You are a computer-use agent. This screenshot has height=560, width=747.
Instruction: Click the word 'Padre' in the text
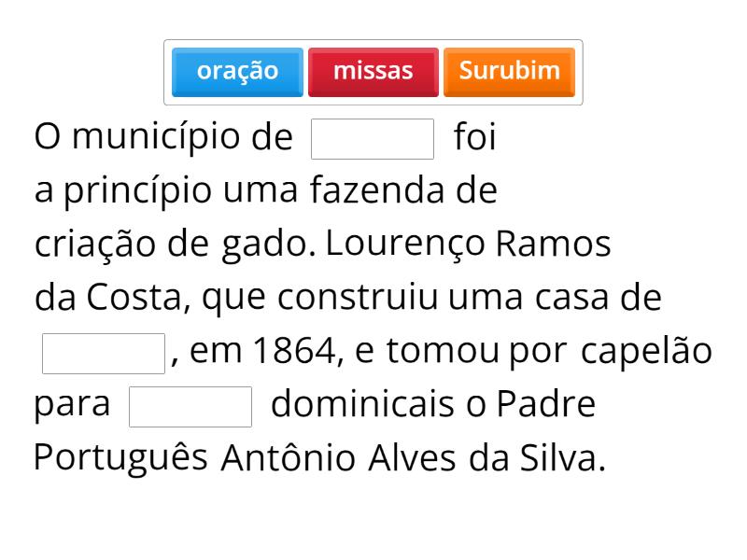pyautogui.click(x=545, y=406)
